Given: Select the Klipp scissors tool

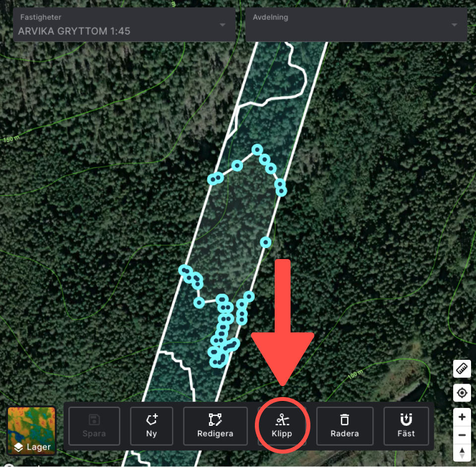Looking at the screenshot, I should 282,426.
